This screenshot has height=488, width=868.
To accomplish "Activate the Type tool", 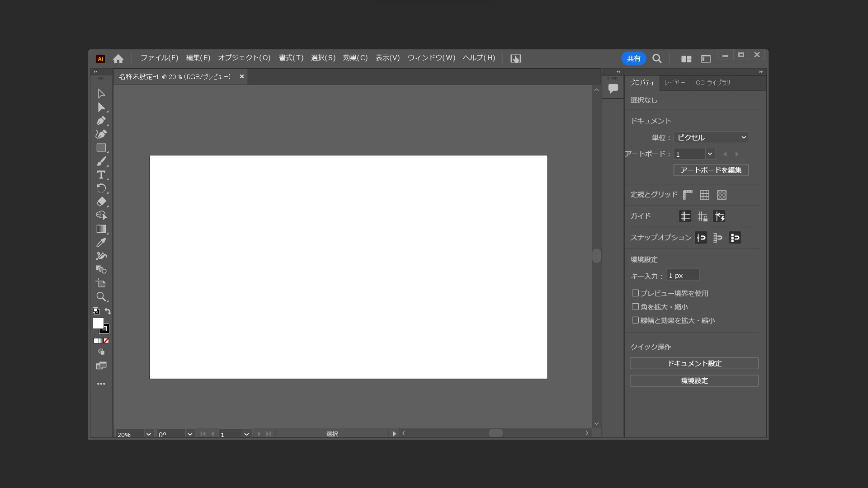I will [101, 175].
